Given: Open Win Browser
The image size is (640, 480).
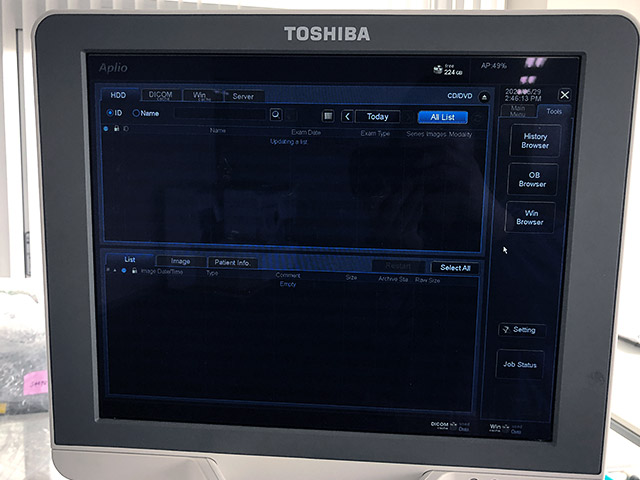Looking at the screenshot, I should point(530,218).
